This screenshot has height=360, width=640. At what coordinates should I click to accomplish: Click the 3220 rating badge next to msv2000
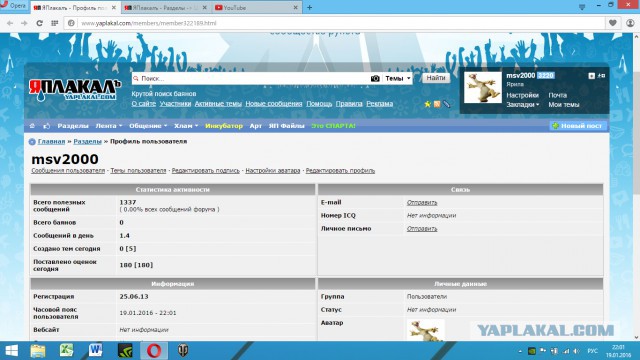545,76
